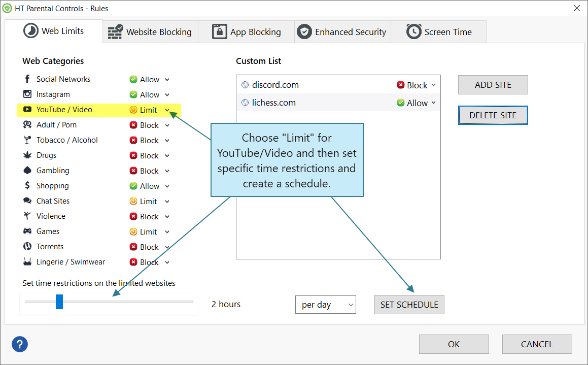The image size is (588, 365).
Task: Open the discord.com Block dropdown
Action: [433, 85]
